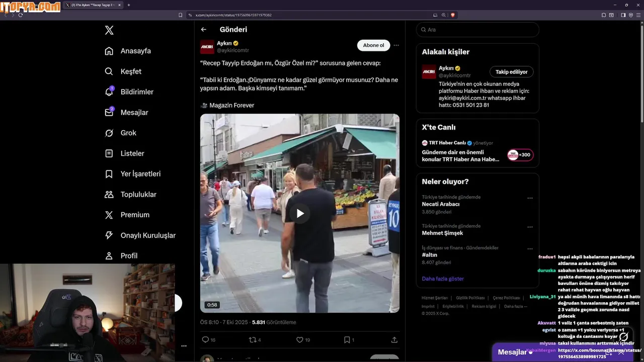644x362 pixels.
Task: Click the 5.831 Görüntüleme view count
Action: pyautogui.click(x=274, y=322)
